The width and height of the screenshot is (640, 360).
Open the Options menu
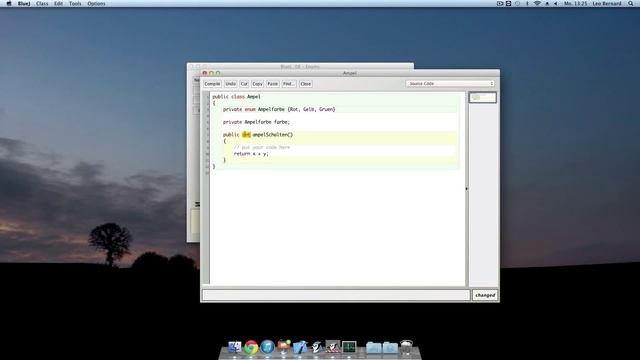(96, 3)
